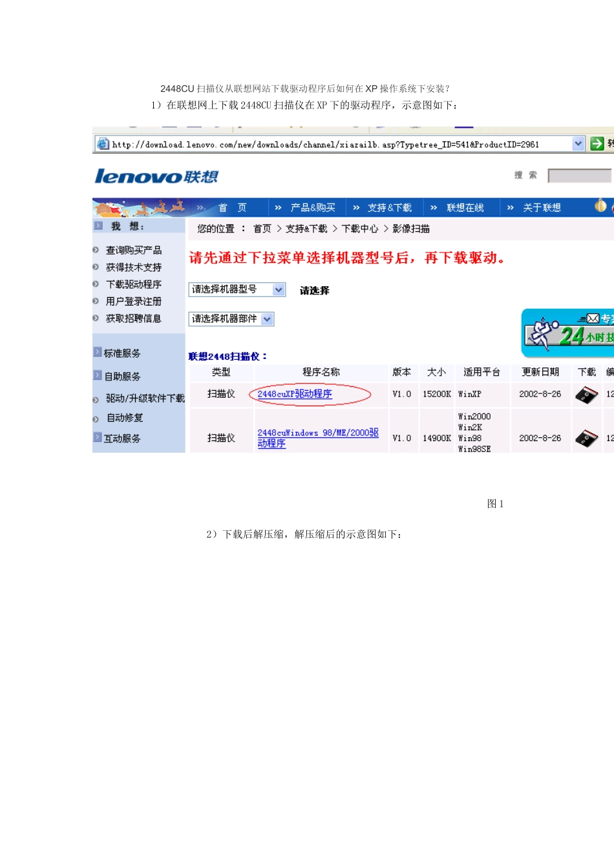Click the 15200K size cell
614x868 pixels.
(x=437, y=394)
